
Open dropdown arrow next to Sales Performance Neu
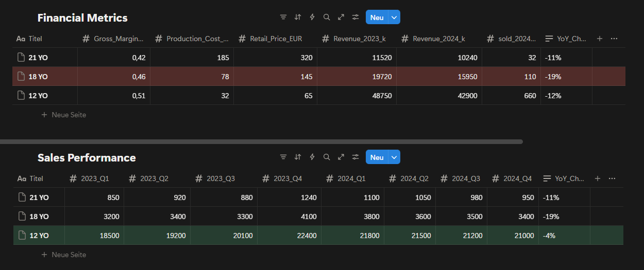point(394,157)
